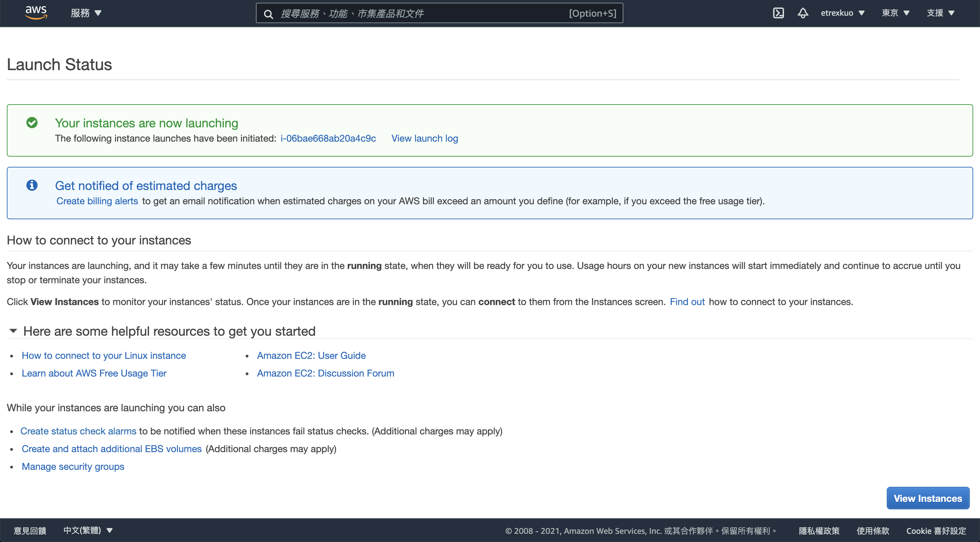Open Amazon EC2: Discussion Forum link
The image size is (980, 542).
coord(326,373)
